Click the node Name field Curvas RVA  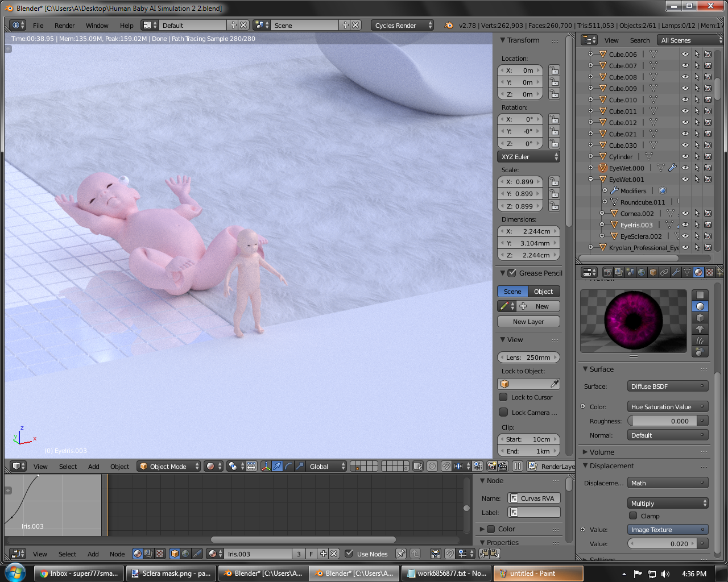(x=534, y=498)
